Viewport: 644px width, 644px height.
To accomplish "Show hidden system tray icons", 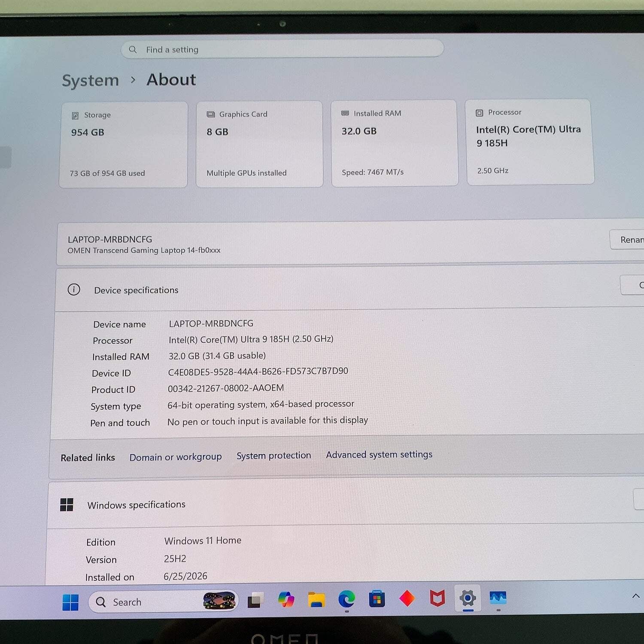I will click(636, 596).
